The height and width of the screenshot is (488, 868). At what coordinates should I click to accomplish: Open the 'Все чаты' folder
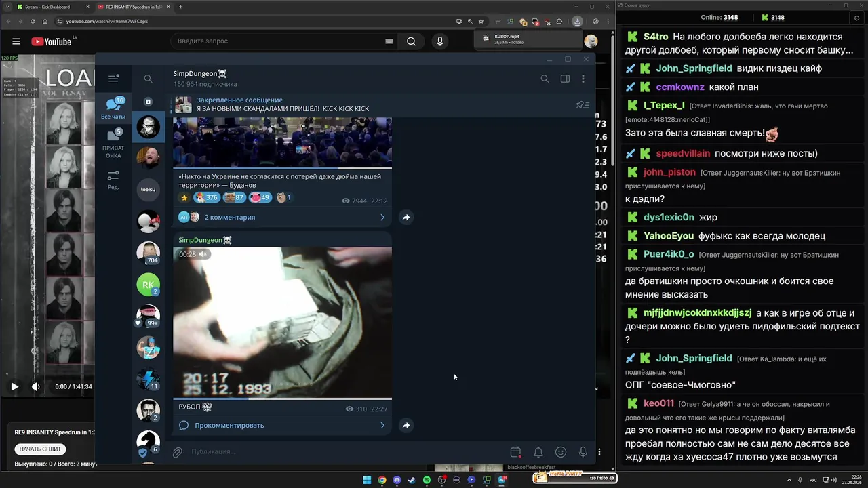pyautogui.click(x=113, y=108)
